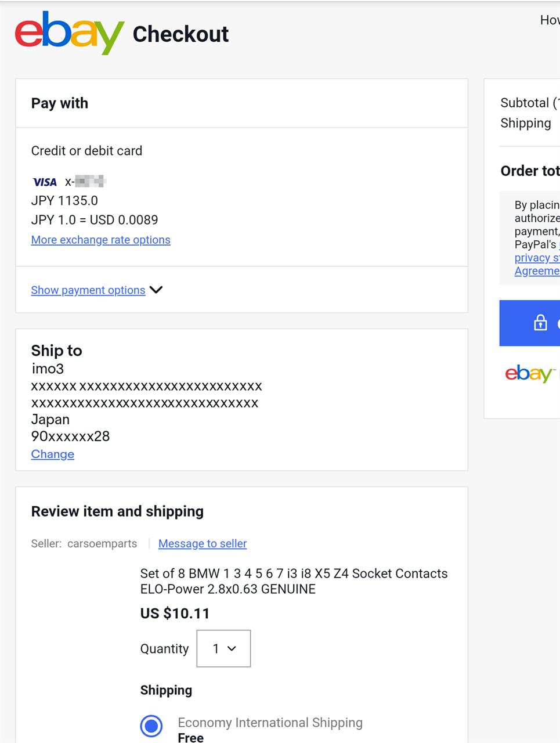The height and width of the screenshot is (743, 560).
Task: Open More exchange rate options
Action: point(101,240)
